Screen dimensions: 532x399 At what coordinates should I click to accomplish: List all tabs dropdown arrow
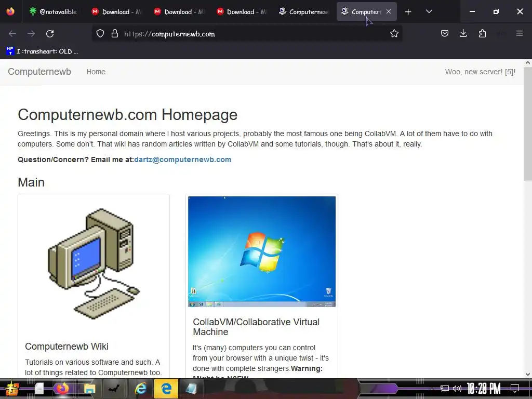429,12
